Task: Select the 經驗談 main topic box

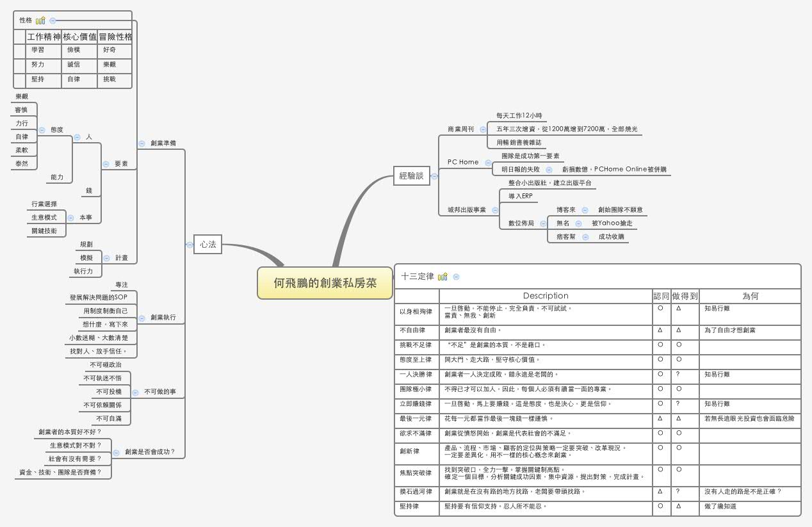Action: [x=411, y=175]
